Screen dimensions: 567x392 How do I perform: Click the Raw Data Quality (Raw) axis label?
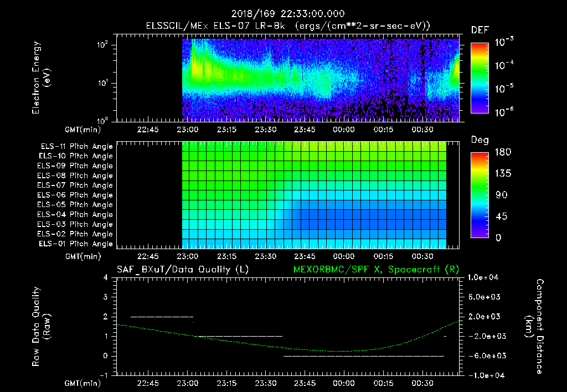click(x=42, y=327)
